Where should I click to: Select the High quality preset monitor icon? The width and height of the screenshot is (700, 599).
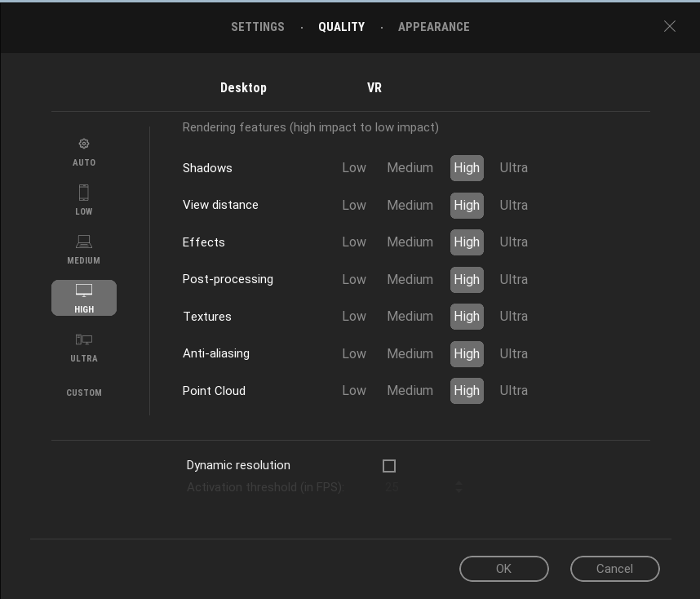click(84, 291)
